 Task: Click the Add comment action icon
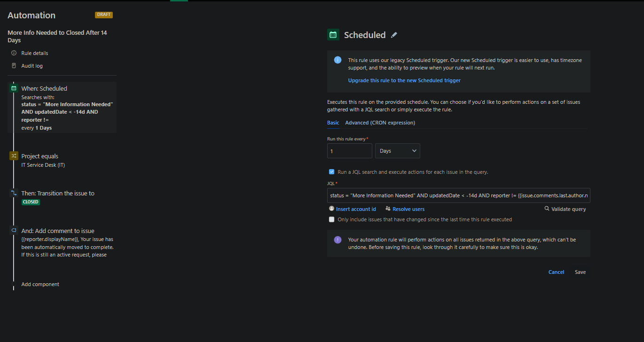coord(14,231)
